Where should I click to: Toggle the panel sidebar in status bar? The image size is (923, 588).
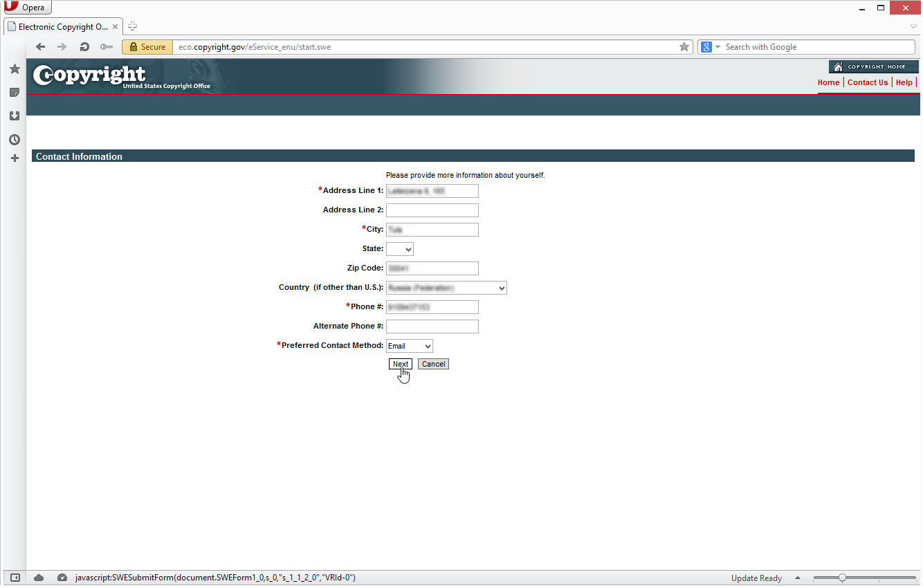(x=15, y=578)
